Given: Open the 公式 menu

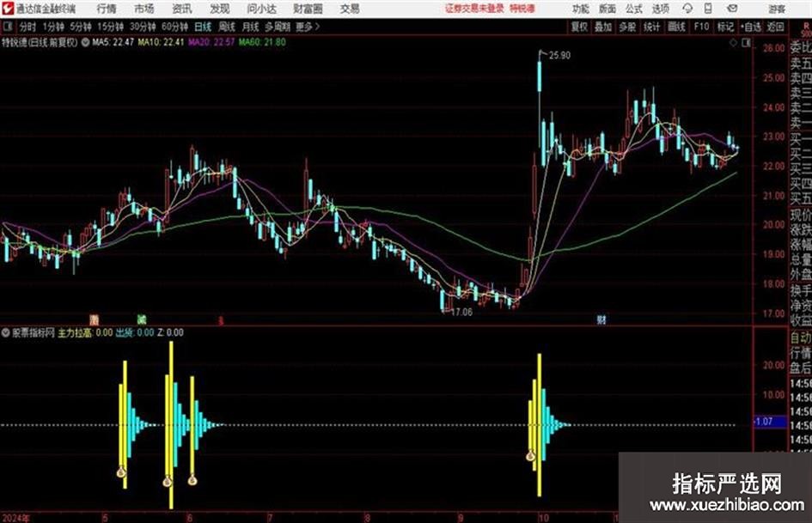Looking at the screenshot, I should pos(633,9).
